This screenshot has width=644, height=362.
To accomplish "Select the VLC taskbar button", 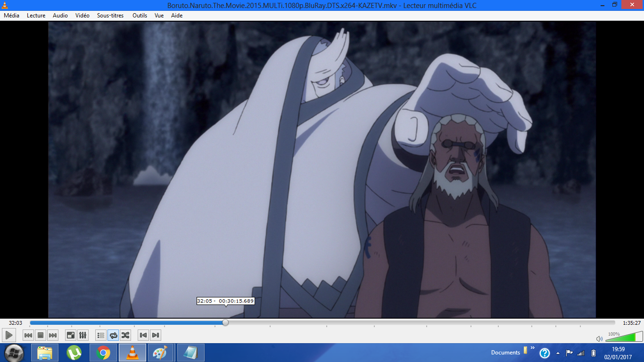I will point(132,353).
